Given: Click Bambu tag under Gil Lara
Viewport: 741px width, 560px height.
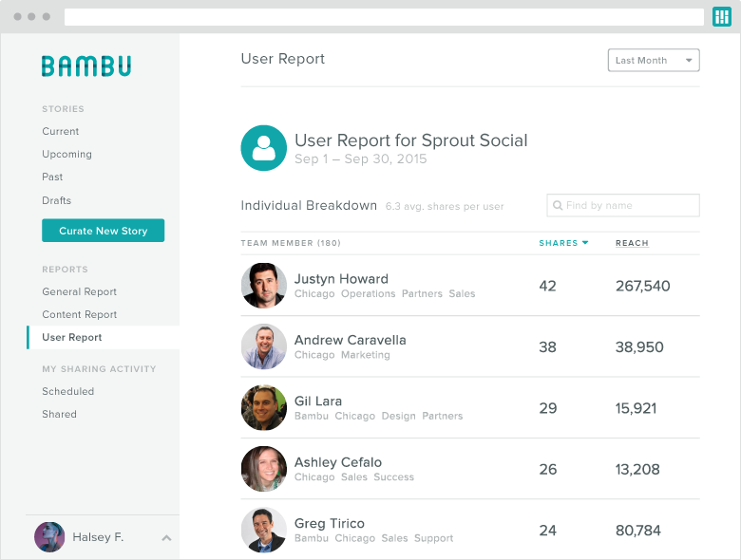Looking at the screenshot, I should [312, 416].
